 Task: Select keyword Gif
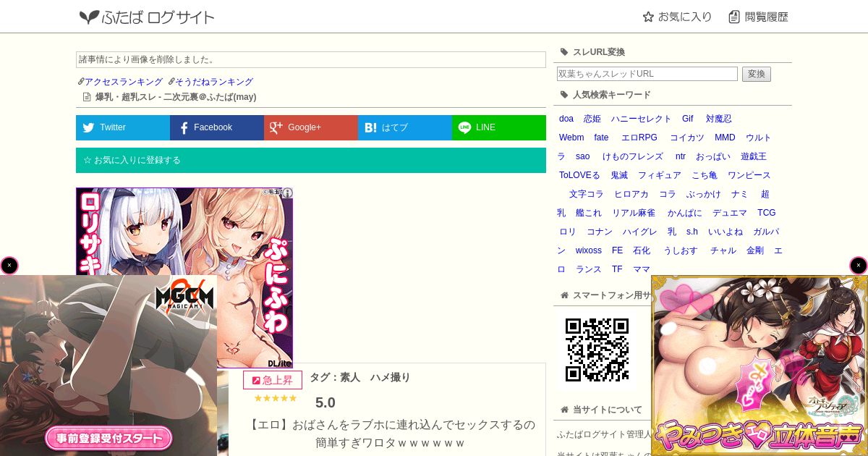point(688,119)
